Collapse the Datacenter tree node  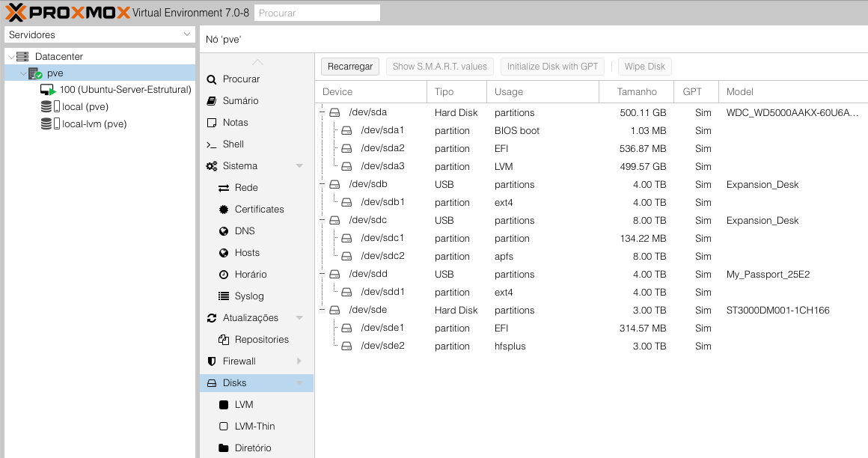10,57
